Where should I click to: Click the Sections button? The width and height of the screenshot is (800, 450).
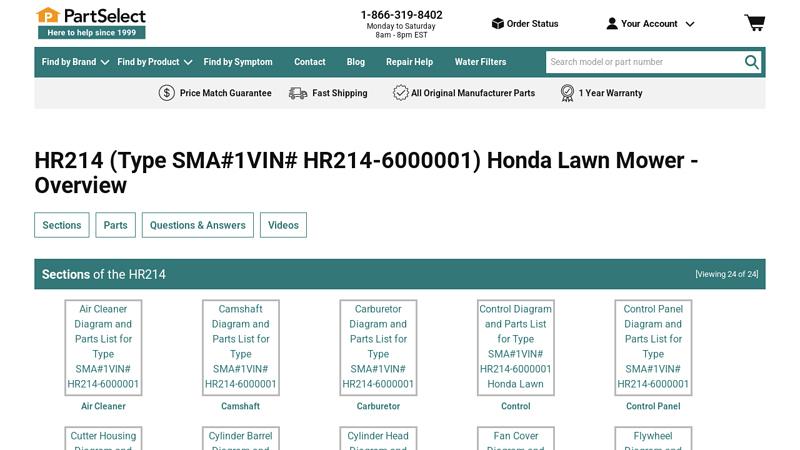[x=62, y=225]
